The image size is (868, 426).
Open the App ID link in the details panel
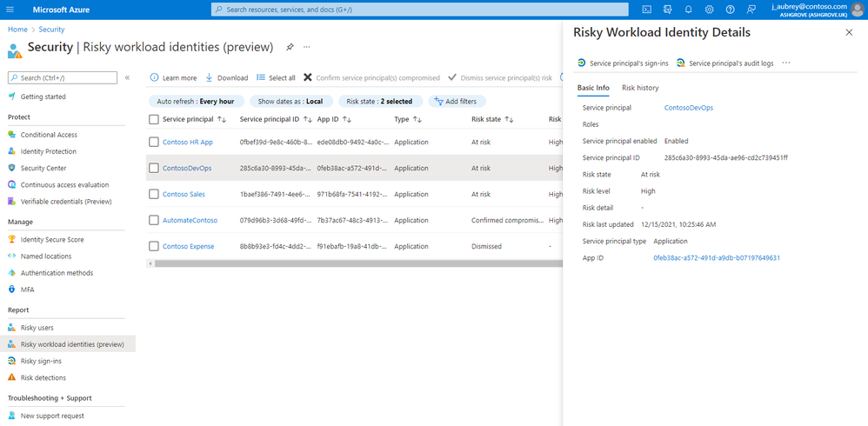(717, 258)
